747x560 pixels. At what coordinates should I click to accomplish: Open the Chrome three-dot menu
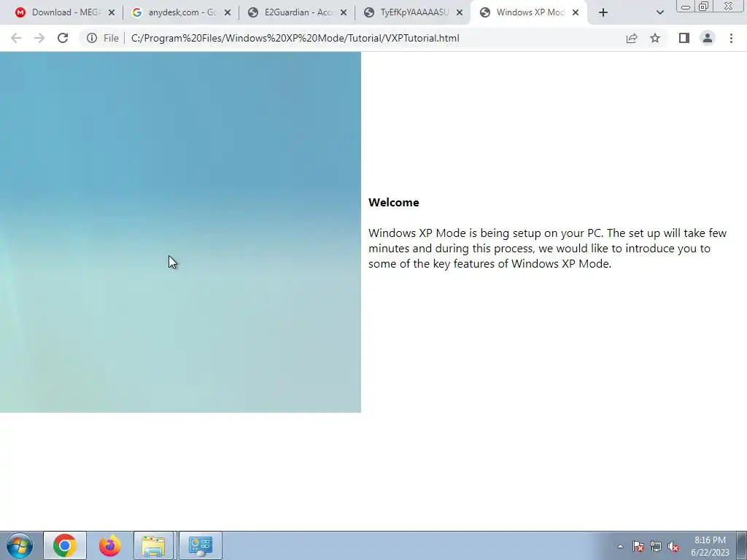pyautogui.click(x=731, y=38)
